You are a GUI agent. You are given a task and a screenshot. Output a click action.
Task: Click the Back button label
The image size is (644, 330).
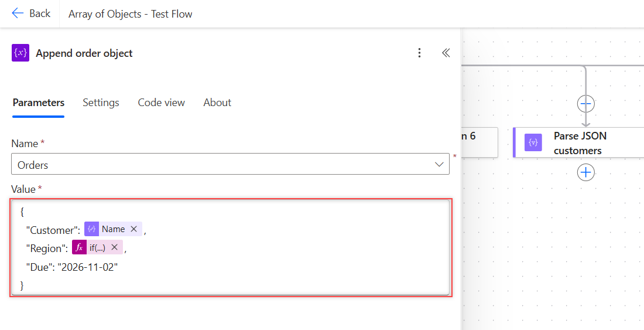coord(40,13)
